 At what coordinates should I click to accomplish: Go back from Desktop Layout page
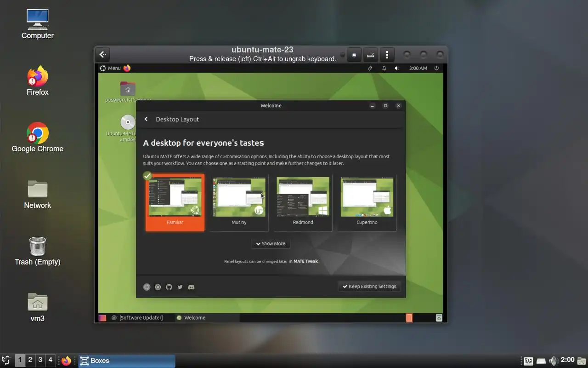[x=146, y=119]
